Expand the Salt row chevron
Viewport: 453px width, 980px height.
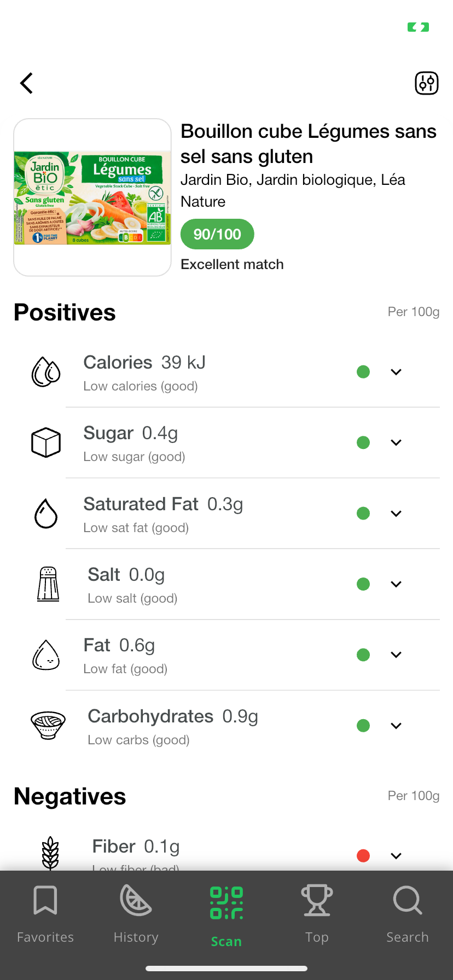click(396, 584)
